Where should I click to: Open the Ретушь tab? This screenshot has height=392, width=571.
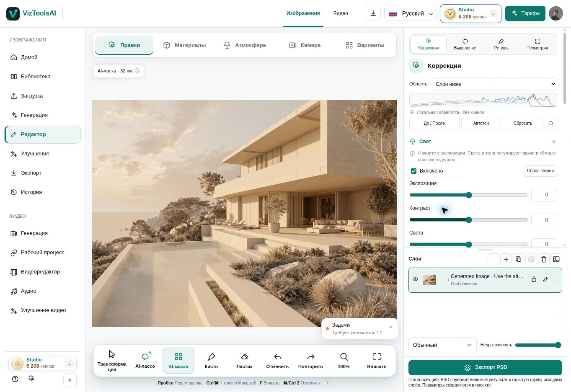501,44
